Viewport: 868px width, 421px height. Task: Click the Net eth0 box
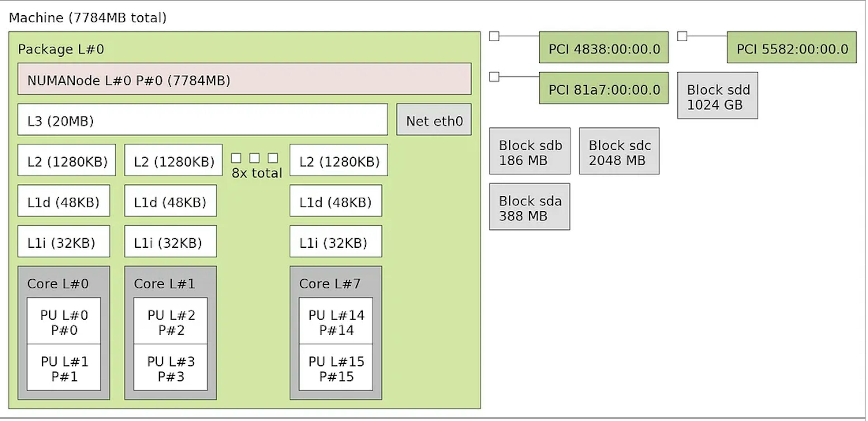pos(434,119)
